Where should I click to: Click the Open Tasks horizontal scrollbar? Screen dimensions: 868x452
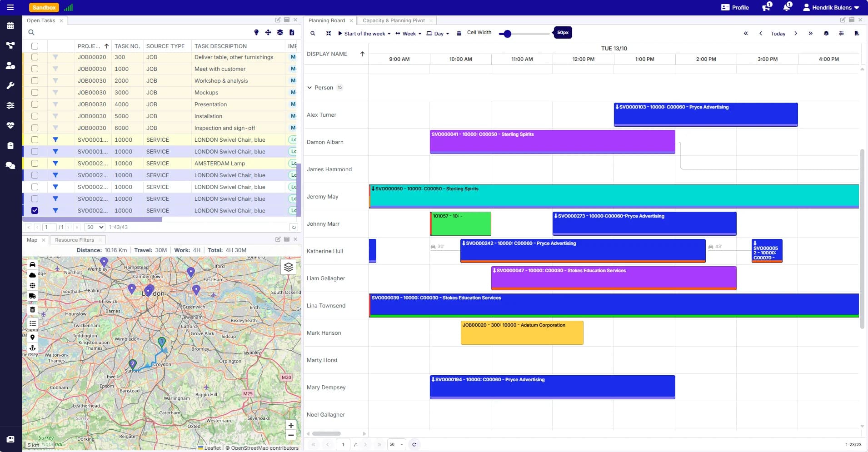[92, 219]
